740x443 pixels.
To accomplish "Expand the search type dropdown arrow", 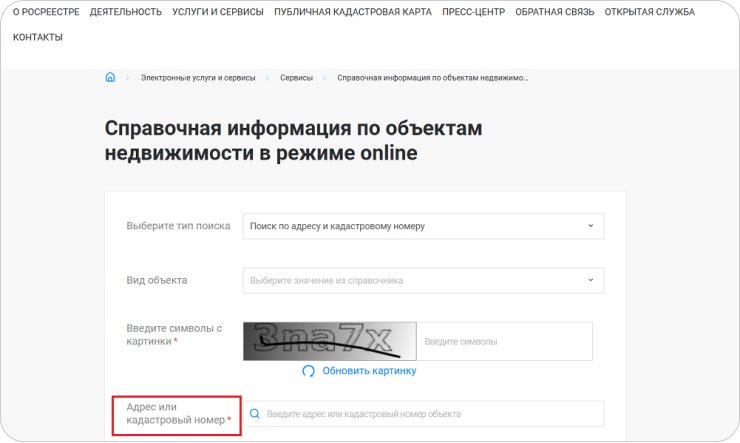I will (590, 226).
